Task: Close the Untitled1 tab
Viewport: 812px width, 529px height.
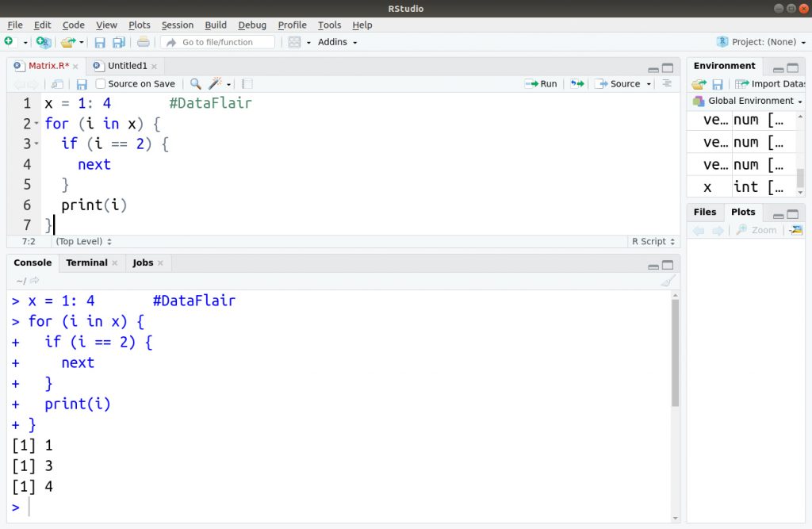Action: pyautogui.click(x=155, y=67)
